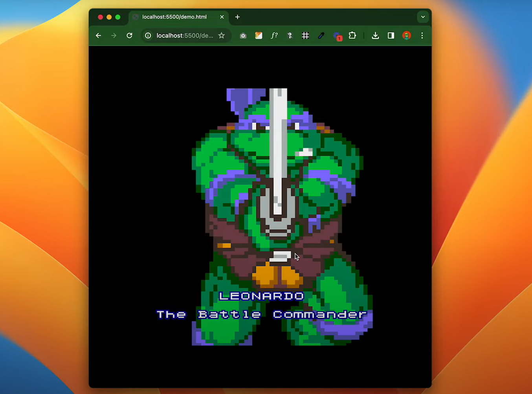View site information for localhost
Screen dimensions: 532x394
(148, 36)
